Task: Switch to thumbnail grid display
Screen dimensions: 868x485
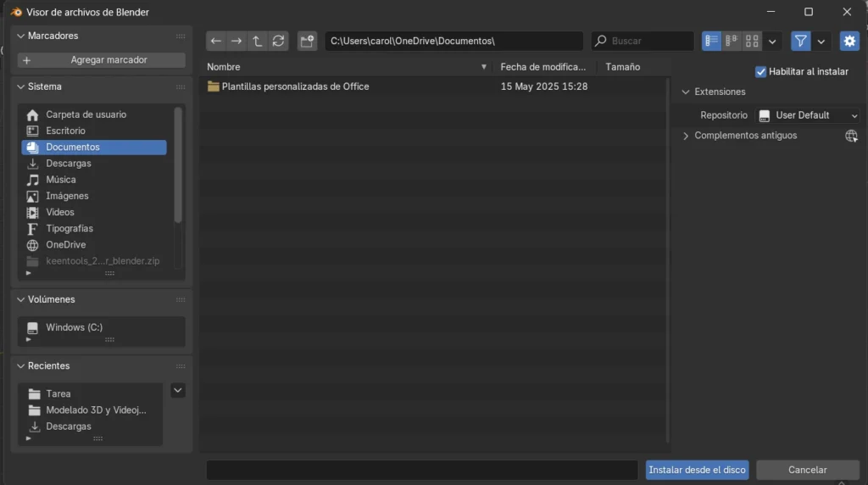Action: [x=752, y=41]
